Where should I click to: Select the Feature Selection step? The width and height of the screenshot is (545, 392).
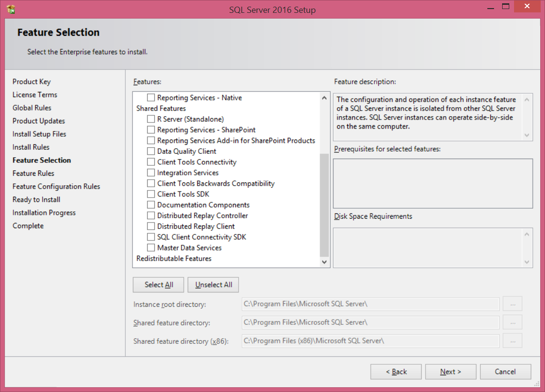[x=42, y=160]
